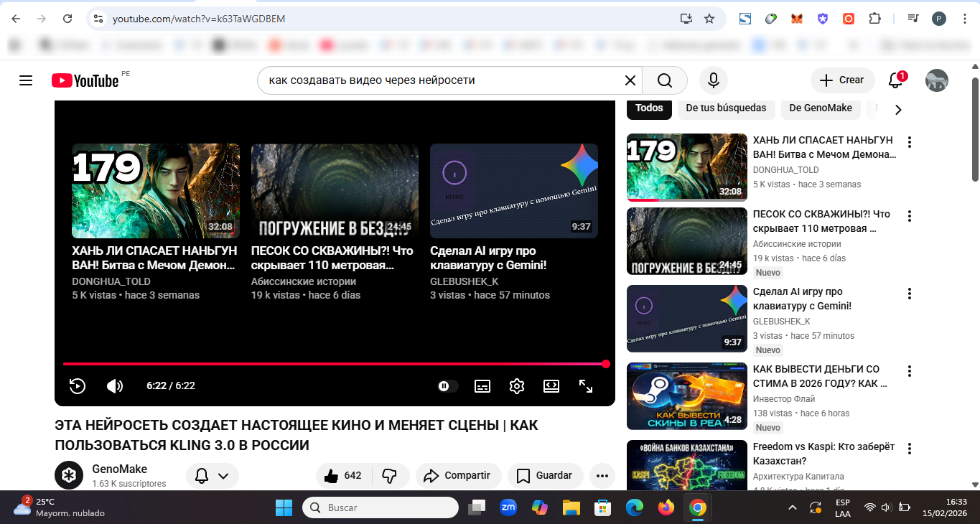
Task: Open Chrome profile P button
Action: [938, 19]
